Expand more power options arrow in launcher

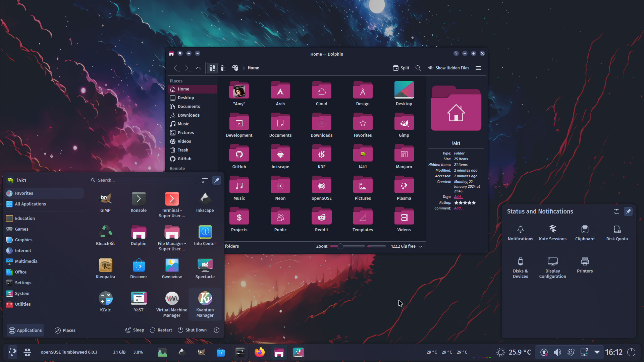[217, 330]
